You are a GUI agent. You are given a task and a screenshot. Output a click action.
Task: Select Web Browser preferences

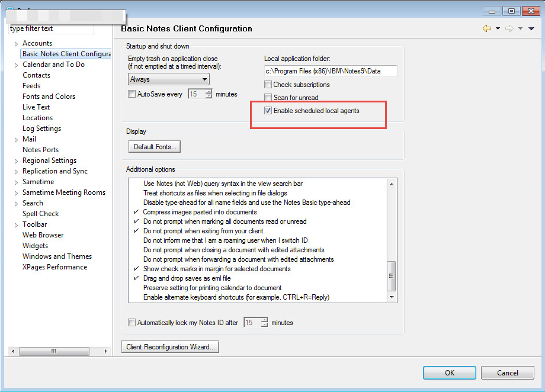tap(43, 235)
